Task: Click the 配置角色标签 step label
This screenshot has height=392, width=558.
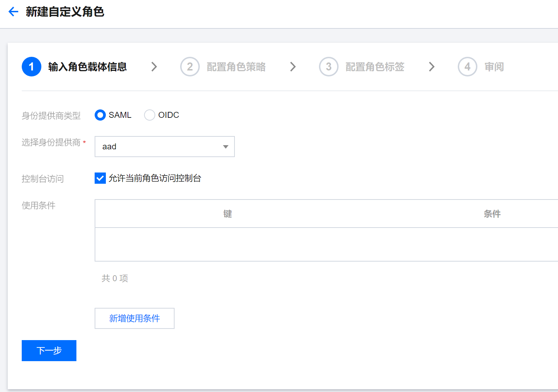Action: (375, 67)
